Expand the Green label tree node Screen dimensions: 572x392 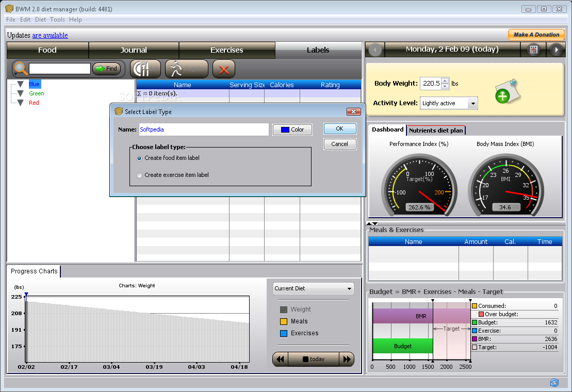point(21,94)
